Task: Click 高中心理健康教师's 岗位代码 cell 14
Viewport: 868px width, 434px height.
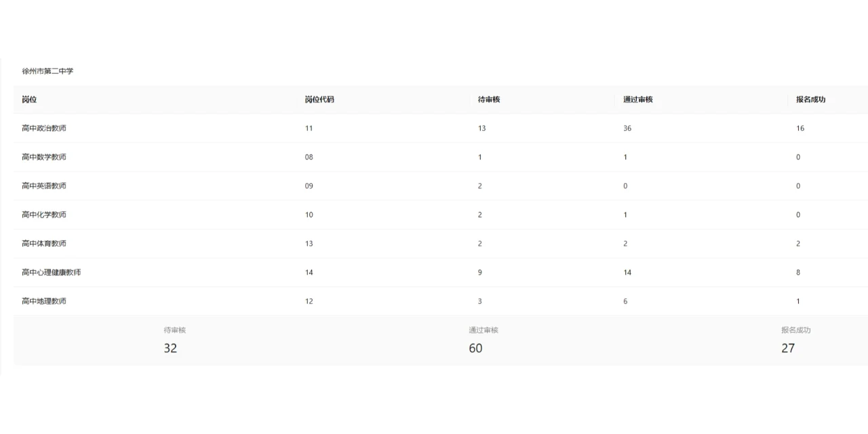Action: tap(309, 273)
